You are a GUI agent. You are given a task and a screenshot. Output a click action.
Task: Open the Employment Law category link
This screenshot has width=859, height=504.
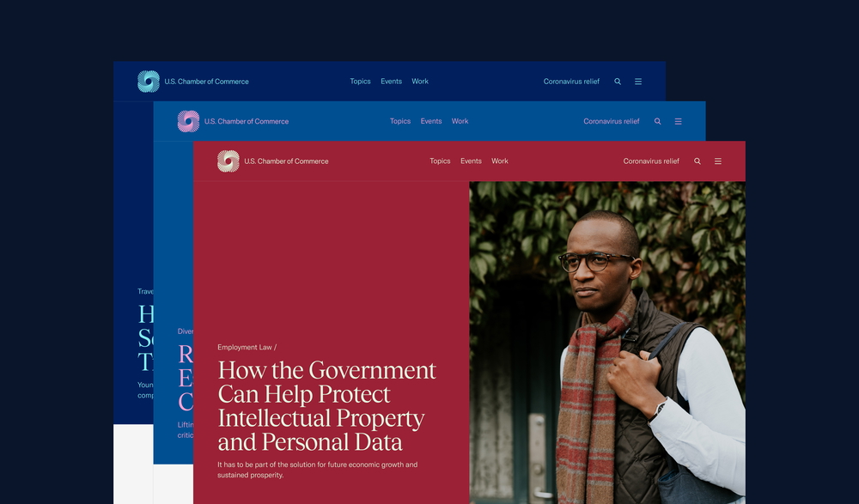point(244,348)
